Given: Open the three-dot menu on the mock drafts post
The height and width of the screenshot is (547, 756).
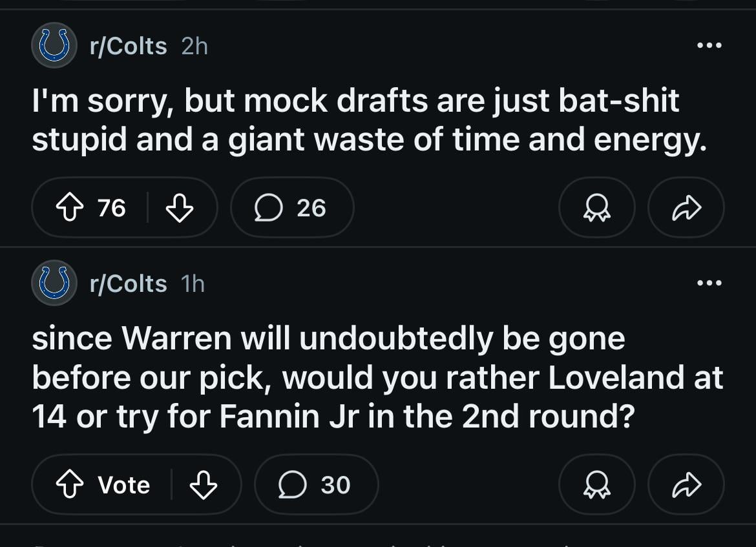Looking at the screenshot, I should pyautogui.click(x=709, y=46).
